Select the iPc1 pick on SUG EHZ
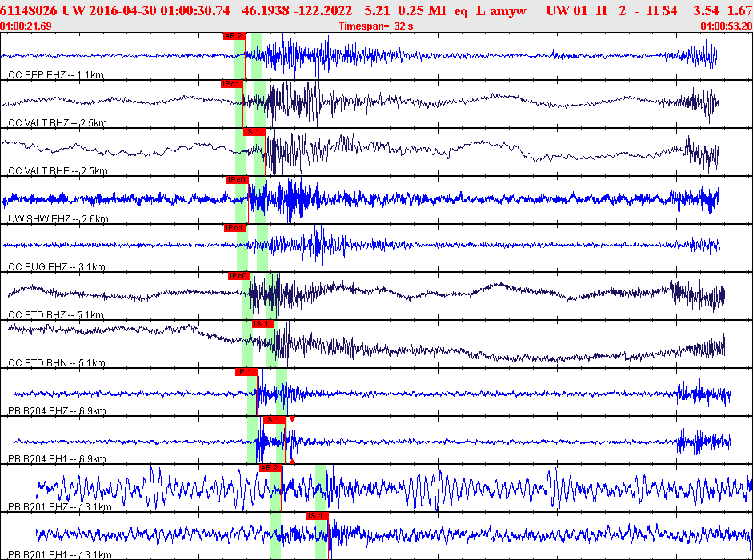 point(234,228)
